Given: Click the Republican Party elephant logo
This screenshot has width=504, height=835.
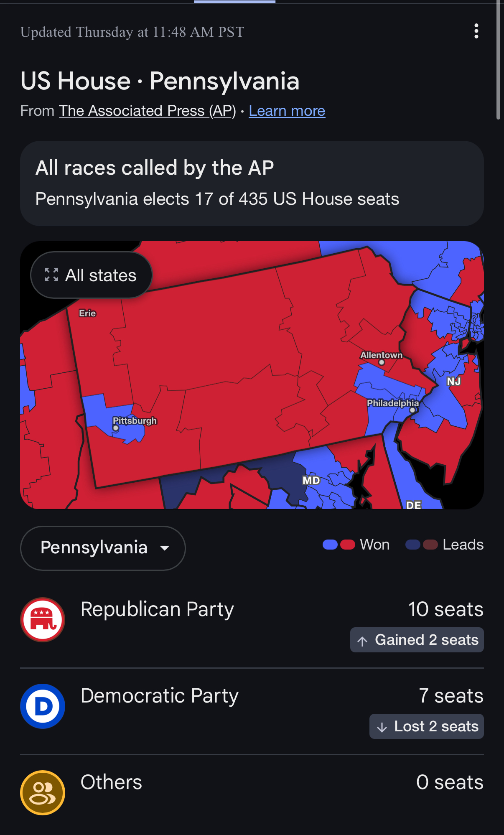Looking at the screenshot, I should pyautogui.click(x=43, y=620).
